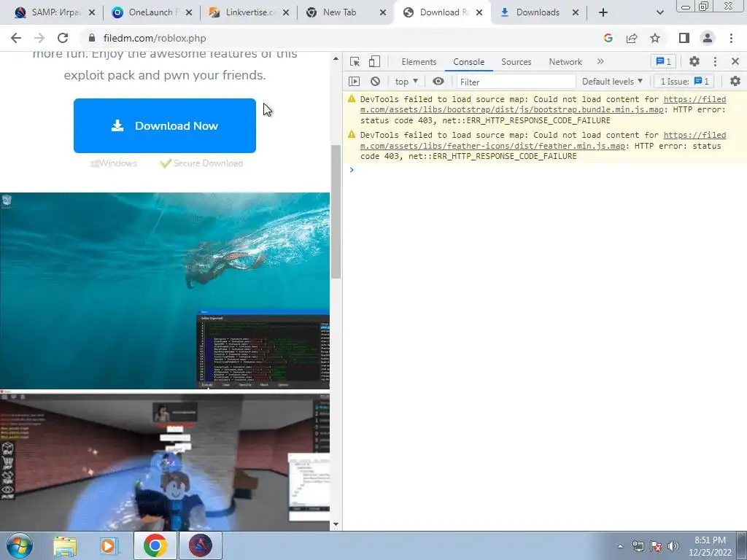Open Windows Explorer from the taskbar
The height and width of the screenshot is (560, 747).
(x=65, y=545)
